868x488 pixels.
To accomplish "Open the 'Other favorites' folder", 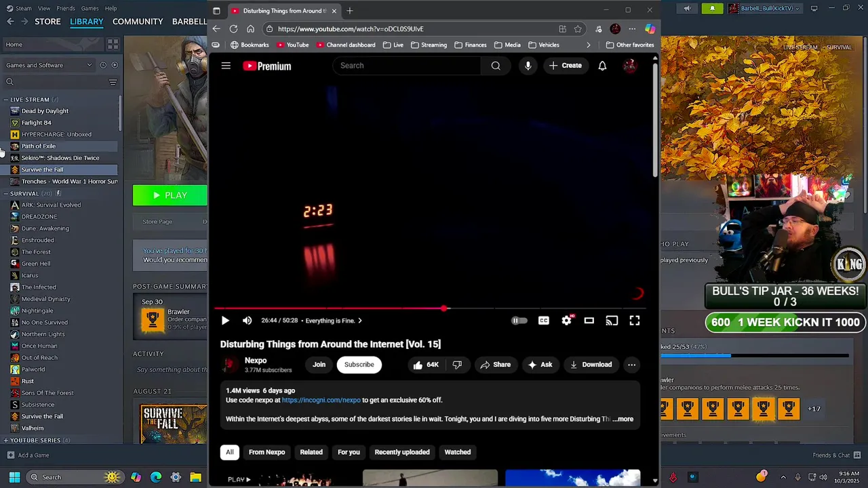I will (x=630, y=45).
